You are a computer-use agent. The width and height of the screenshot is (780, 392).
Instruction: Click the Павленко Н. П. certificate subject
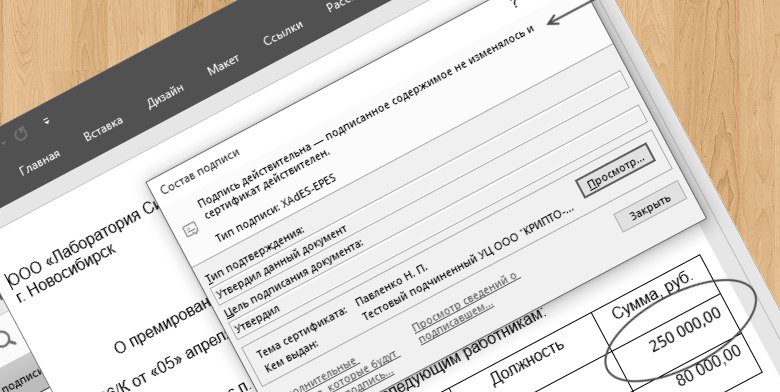[x=391, y=286]
